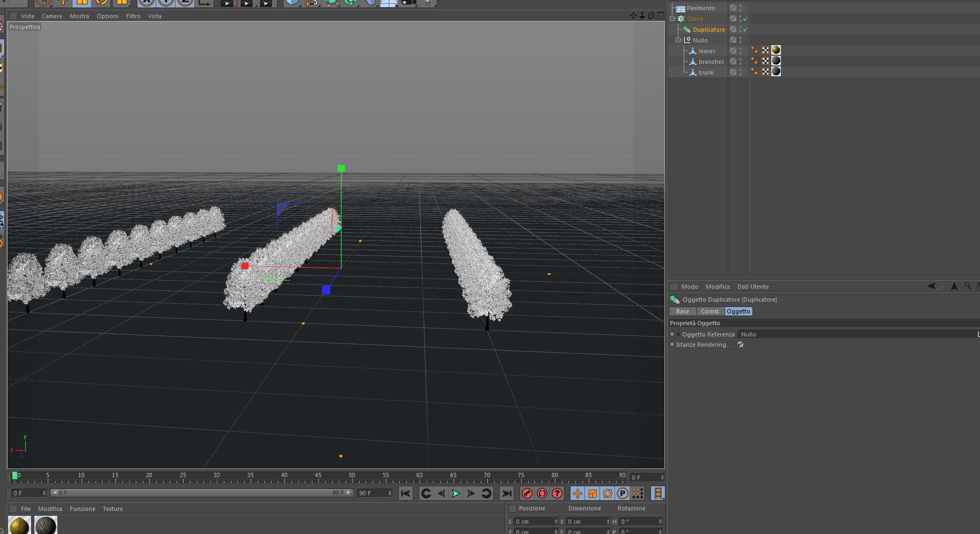Select the checkerboard UVW tag on branches
This screenshot has width=980, height=534.
click(765, 61)
